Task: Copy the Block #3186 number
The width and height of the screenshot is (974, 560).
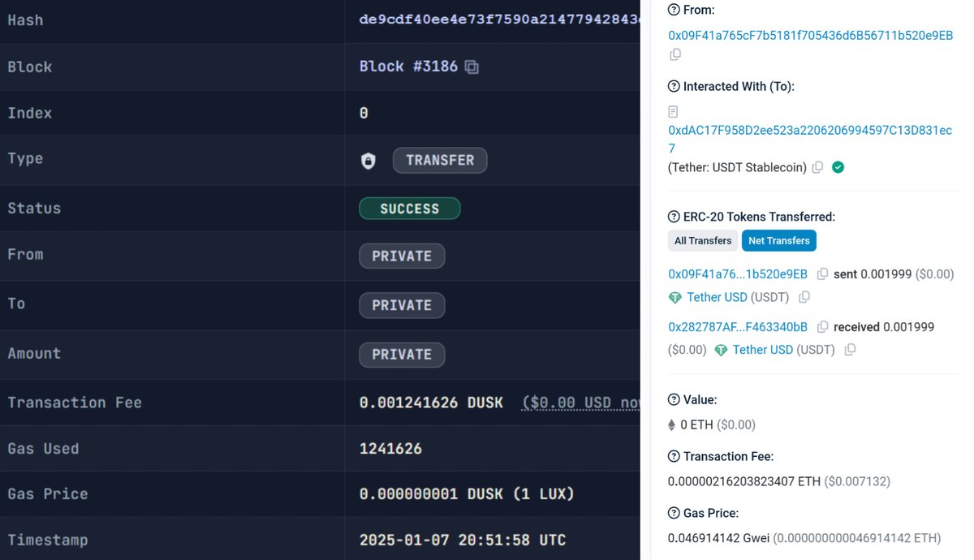Action: click(x=472, y=67)
